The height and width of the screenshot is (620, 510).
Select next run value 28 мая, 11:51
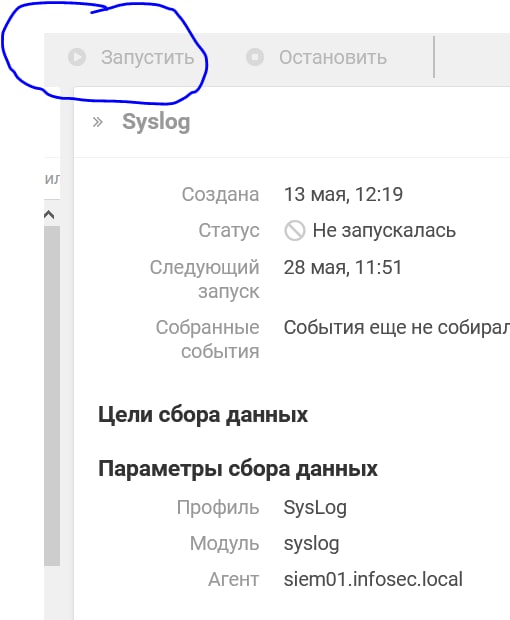[x=343, y=268]
